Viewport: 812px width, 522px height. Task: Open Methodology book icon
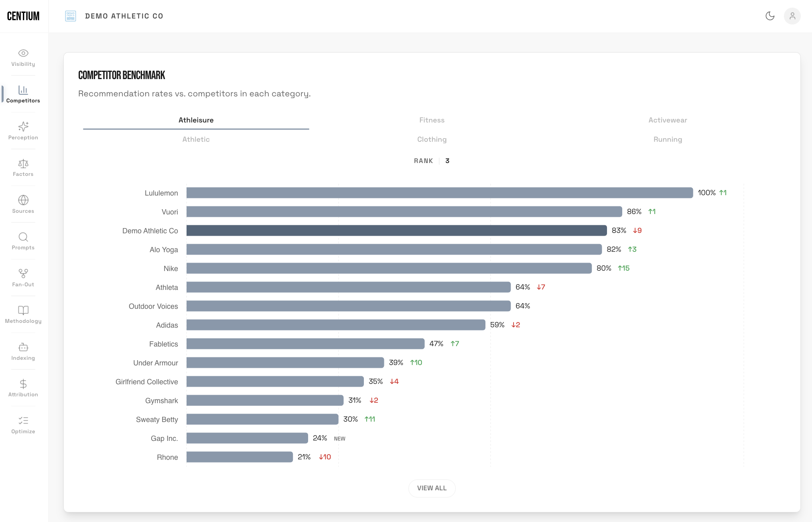[23, 310]
